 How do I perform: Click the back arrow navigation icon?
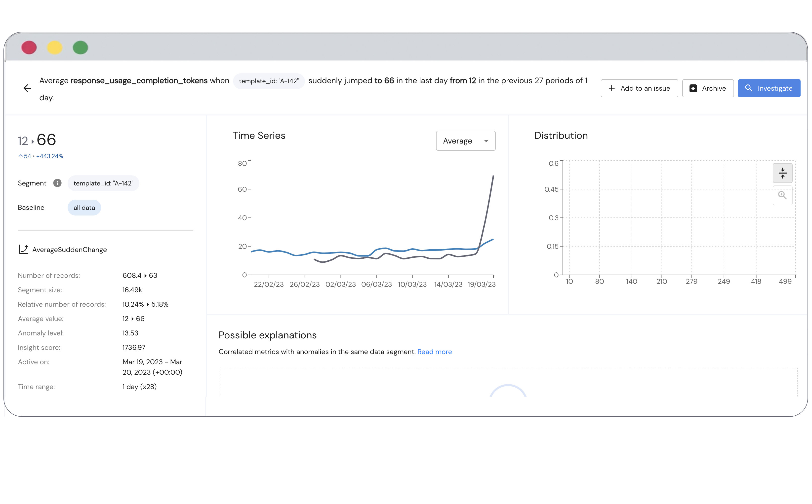(27, 88)
